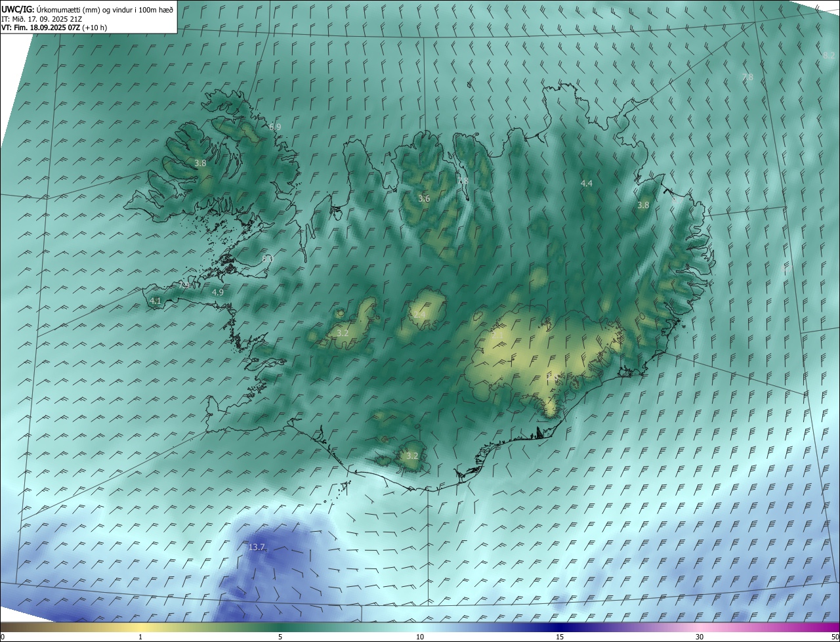The image size is (840, 642).
Task: Click the 8.0 value label
Action: tap(267, 259)
